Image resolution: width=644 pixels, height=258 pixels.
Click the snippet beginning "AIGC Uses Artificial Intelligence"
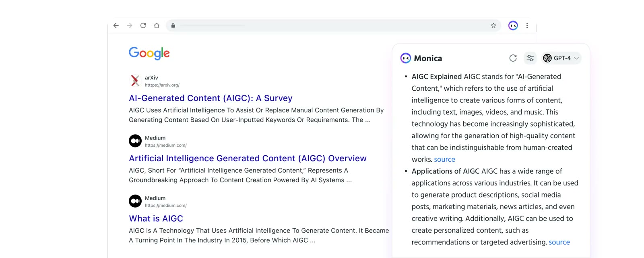coord(256,115)
